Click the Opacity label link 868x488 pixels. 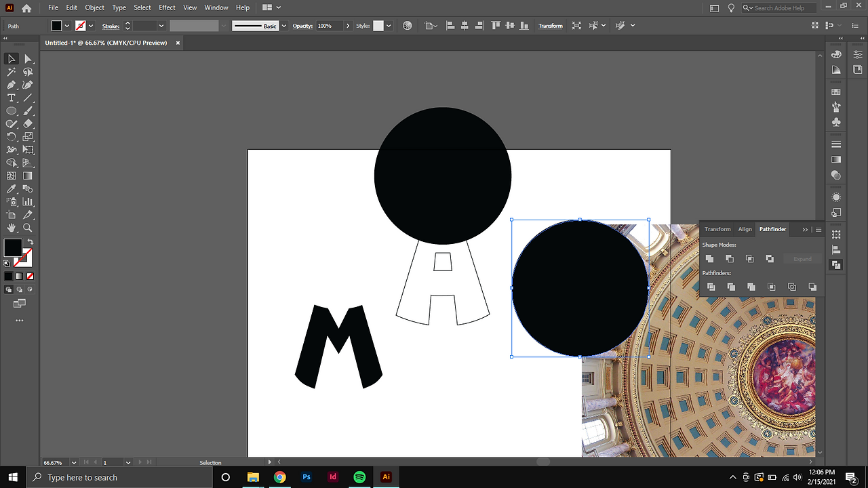click(302, 26)
